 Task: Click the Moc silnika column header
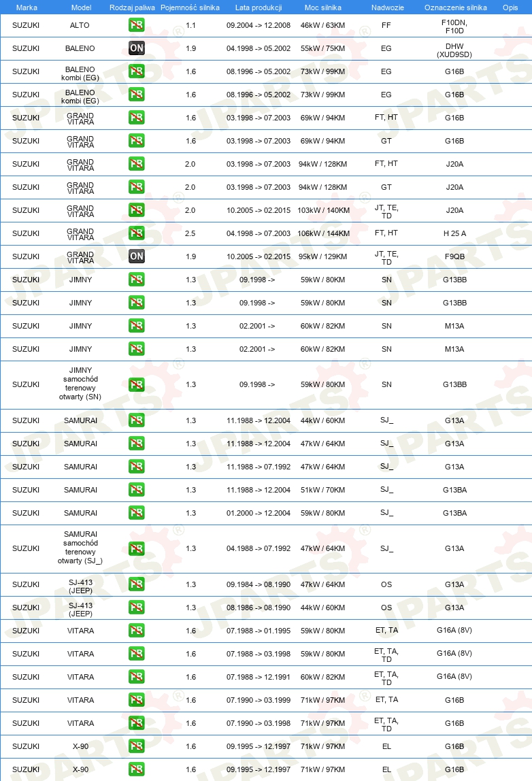(322, 7)
